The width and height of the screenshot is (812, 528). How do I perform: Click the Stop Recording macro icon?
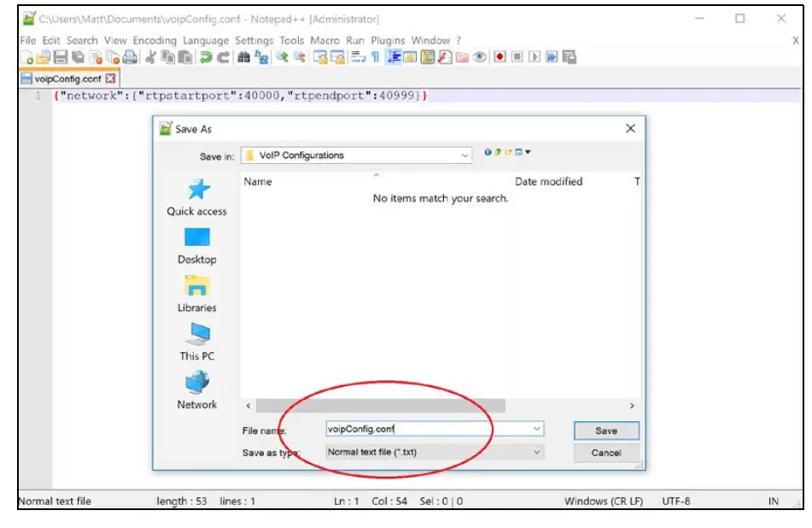click(x=517, y=57)
